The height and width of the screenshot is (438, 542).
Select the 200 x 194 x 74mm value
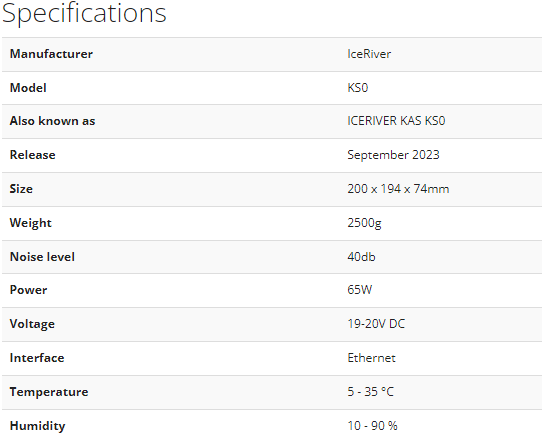pos(398,189)
